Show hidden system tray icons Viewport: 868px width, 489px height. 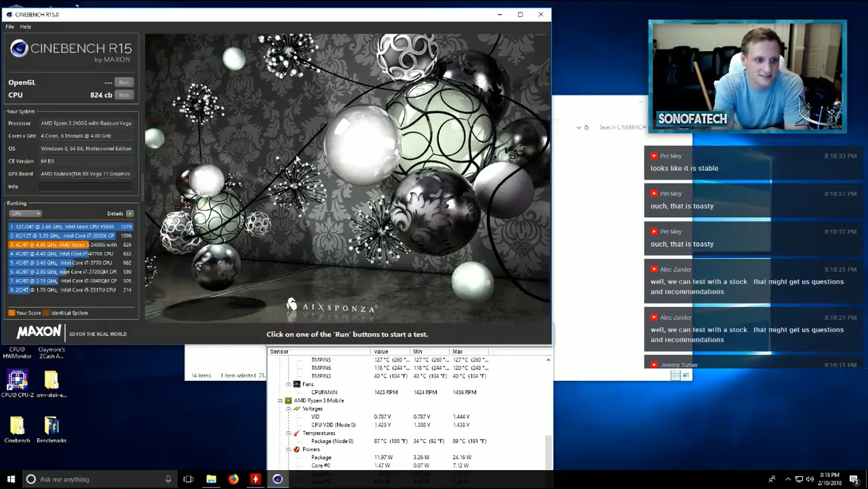[x=788, y=479]
